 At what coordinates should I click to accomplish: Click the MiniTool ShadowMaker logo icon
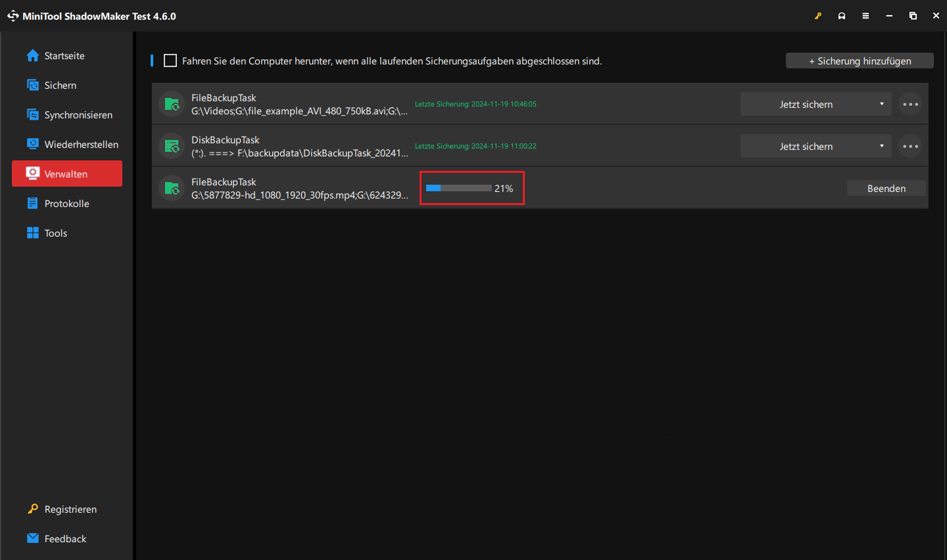[12, 16]
